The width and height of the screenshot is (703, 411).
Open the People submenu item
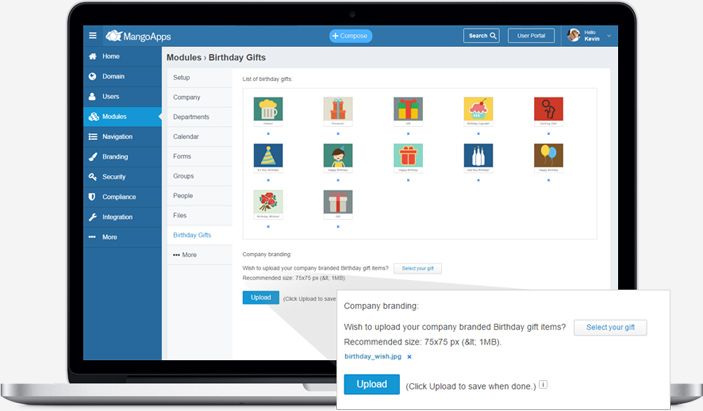tap(200, 196)
